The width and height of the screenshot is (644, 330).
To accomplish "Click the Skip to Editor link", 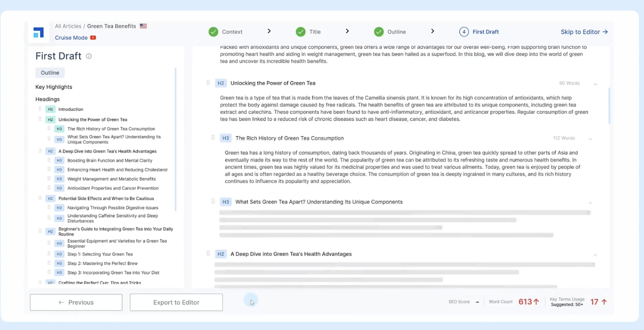I will coord(584,32).
